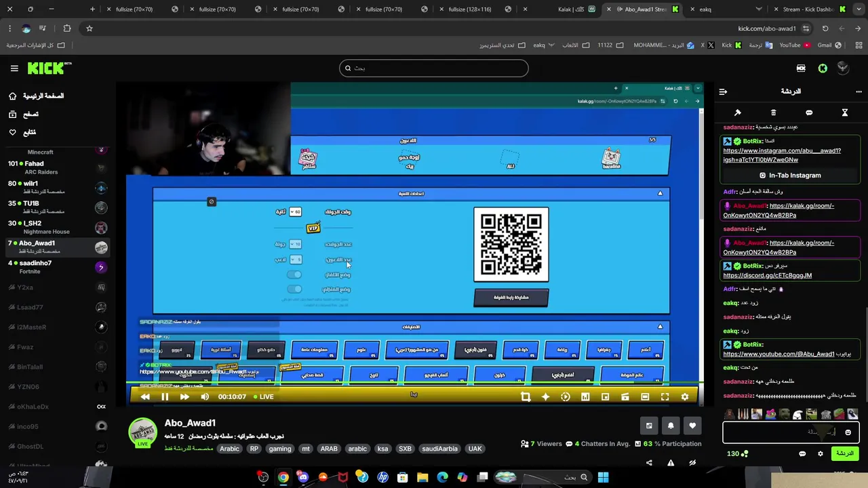Open the player stats bar-chart icon
Viewport: 868px width, 488px height.
(585, 396)
